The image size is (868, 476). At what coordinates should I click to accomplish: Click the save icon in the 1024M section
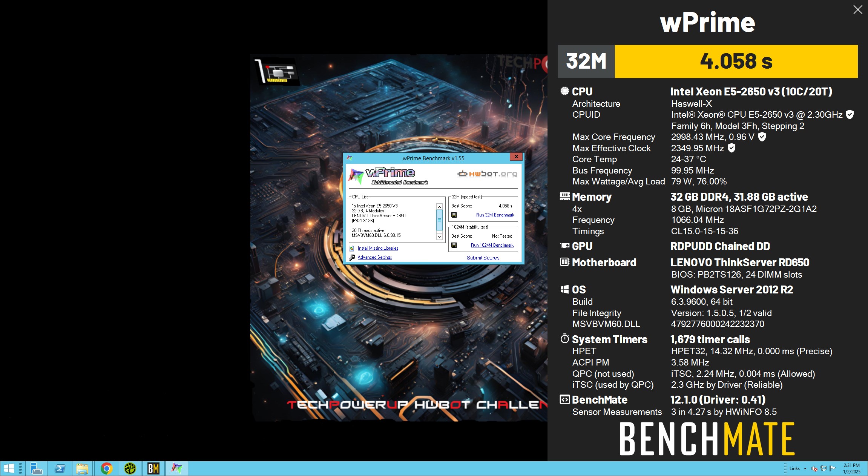[x=454, y=245]
